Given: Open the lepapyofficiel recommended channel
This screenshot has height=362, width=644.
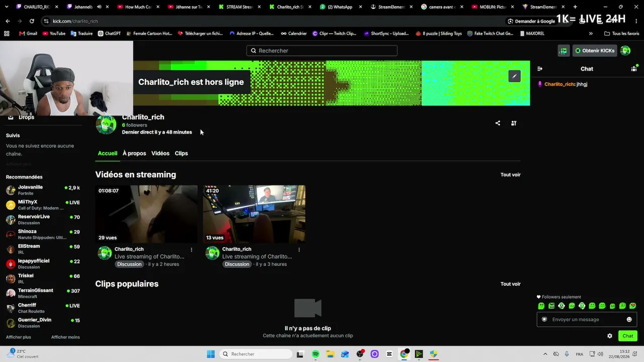Looking at the screenshot, I should point(43,264).
